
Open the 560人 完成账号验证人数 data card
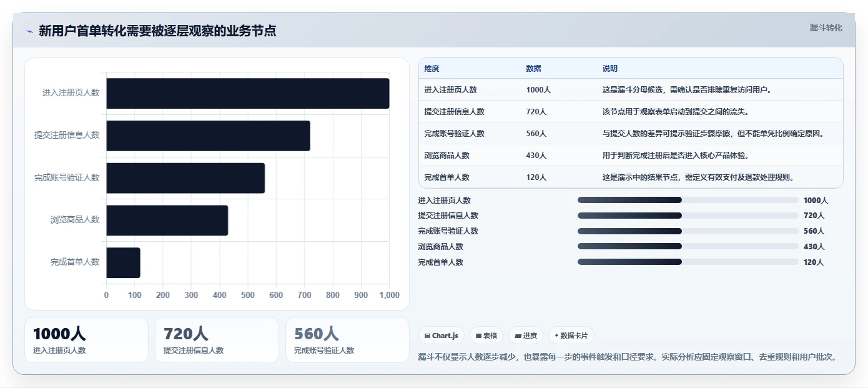347,340
